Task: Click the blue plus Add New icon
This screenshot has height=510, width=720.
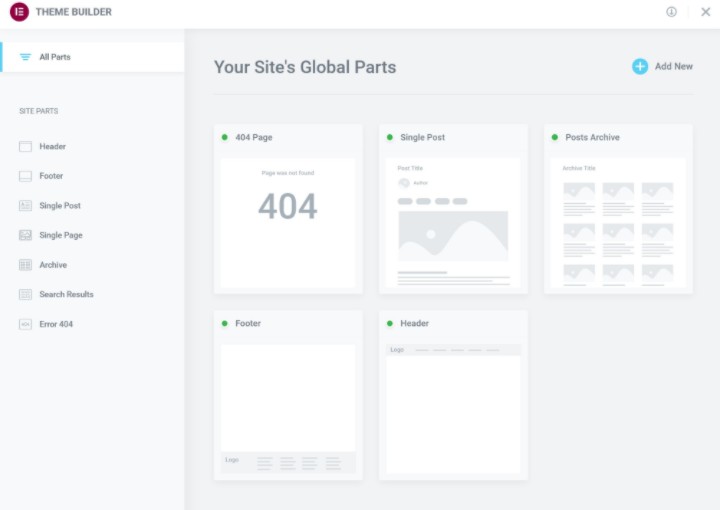Action: click(x=640, y=66)
